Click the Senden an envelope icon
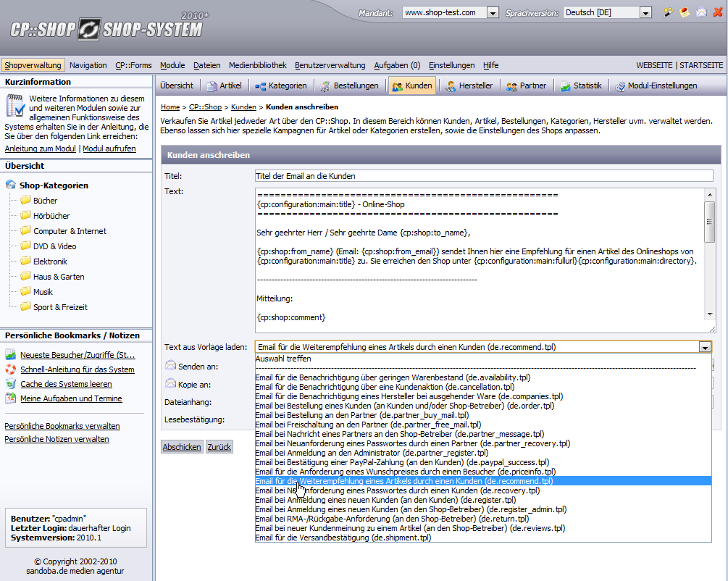The image size is (728, 581). [x=170, y=366]
